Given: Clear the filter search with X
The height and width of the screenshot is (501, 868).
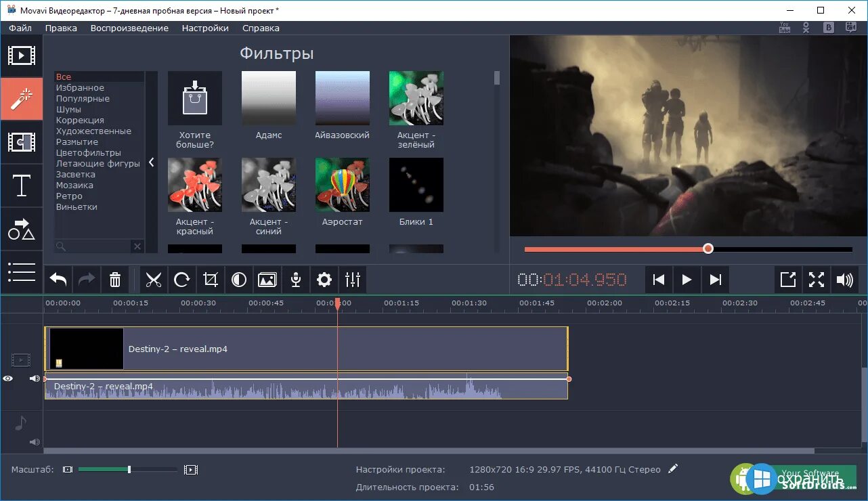Looking at the screenshot, I should pyautogui.click(x=137, y=246).
